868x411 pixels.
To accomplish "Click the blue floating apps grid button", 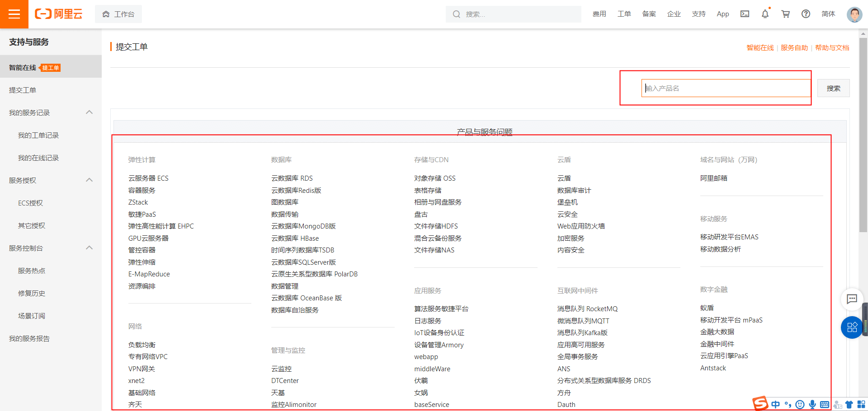I will point(852,327).
